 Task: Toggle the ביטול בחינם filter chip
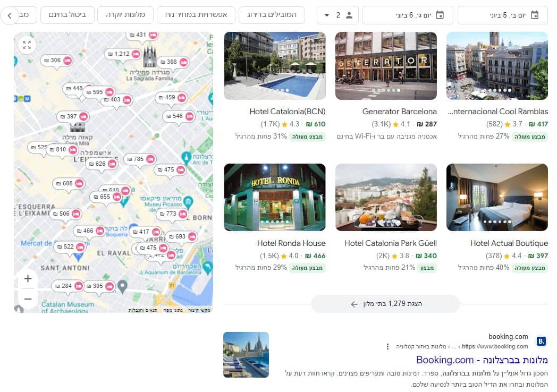[67, 15]
